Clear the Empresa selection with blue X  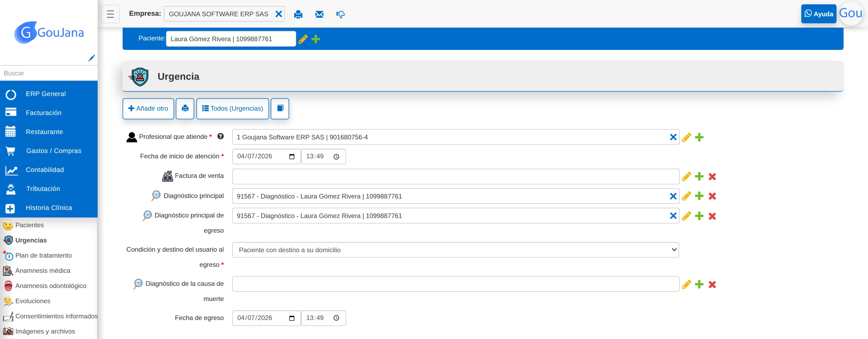(x=279, y=14)
